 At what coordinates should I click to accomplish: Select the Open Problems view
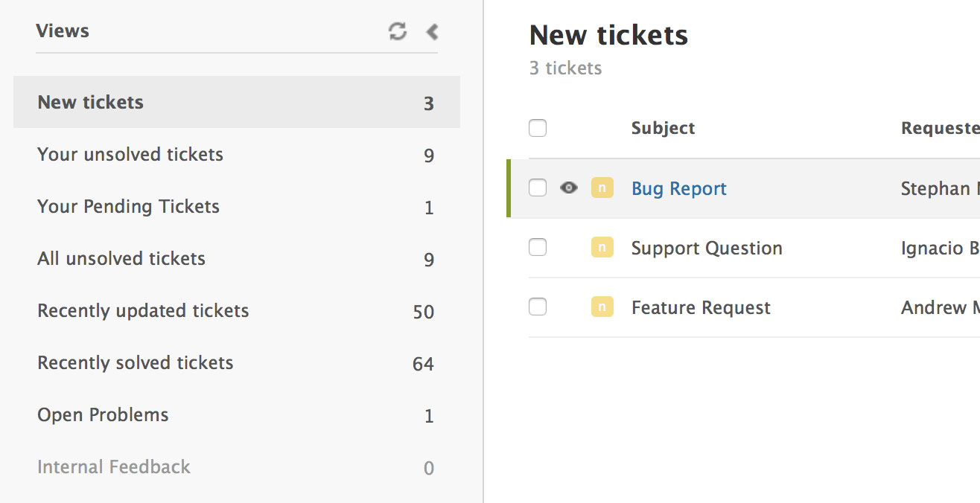pyautogui.click(x=102, y=415)
